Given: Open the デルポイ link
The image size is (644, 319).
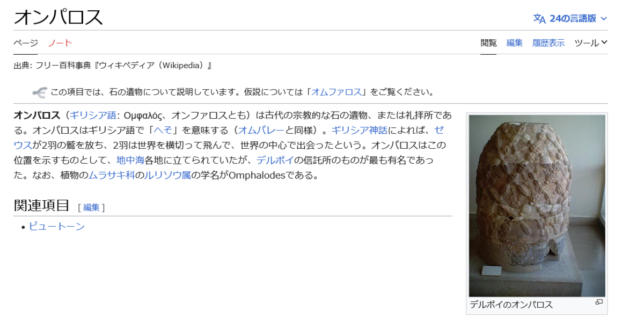Looking at the screenshot, I should click(x=275, y=161).
